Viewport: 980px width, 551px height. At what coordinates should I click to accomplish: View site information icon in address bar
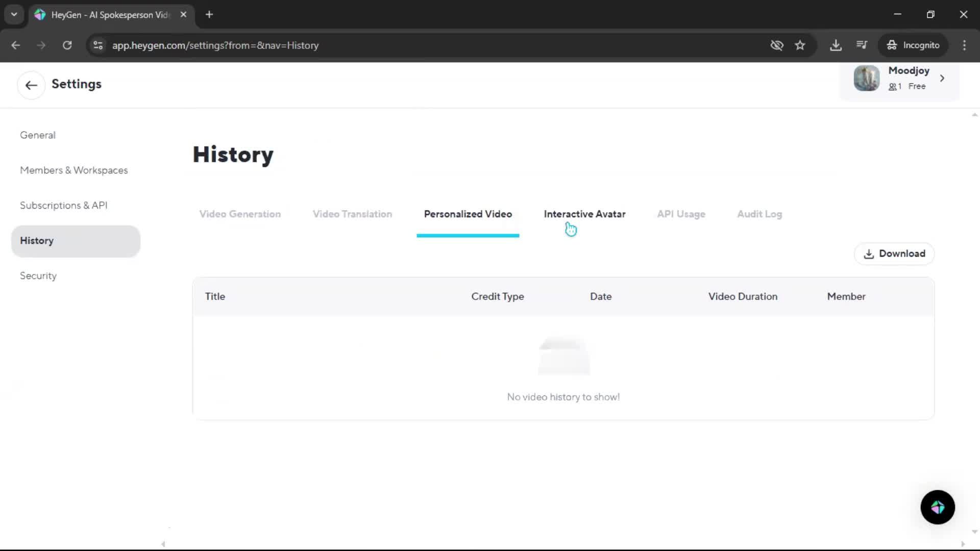pyautogui.click(x=98, y=45)
